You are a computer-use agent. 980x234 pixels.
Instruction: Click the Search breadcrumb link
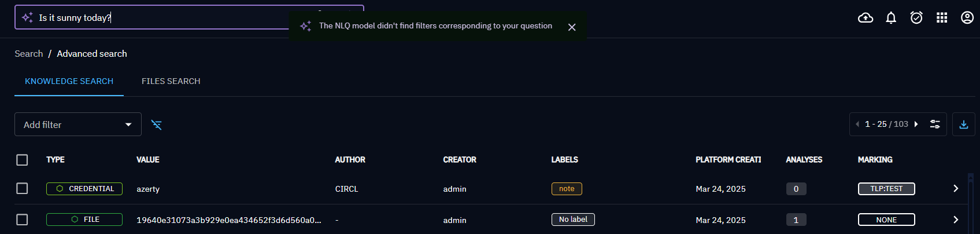click(29, 54)
